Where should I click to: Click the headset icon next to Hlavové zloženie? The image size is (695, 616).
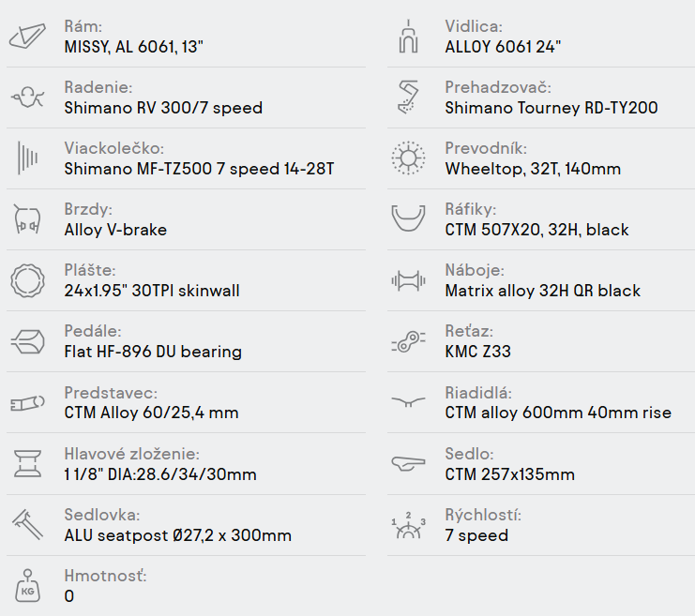tap(27, 464)
